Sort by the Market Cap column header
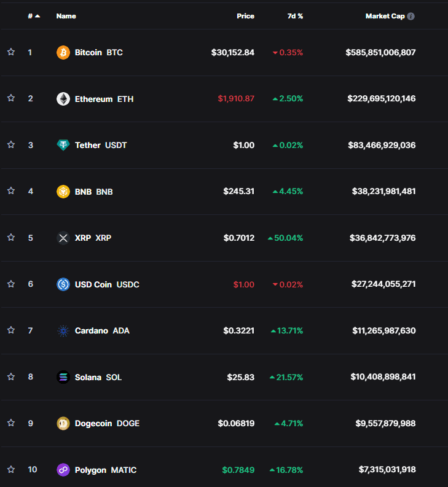This screenshot has height=487, width=448. pyautogui.click(x=385, y=16)
